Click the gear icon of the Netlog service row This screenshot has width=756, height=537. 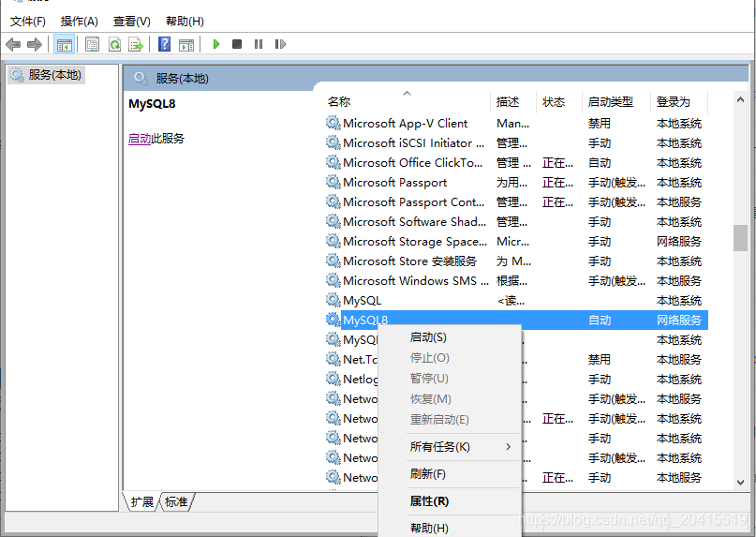click(x=334, y=379)
